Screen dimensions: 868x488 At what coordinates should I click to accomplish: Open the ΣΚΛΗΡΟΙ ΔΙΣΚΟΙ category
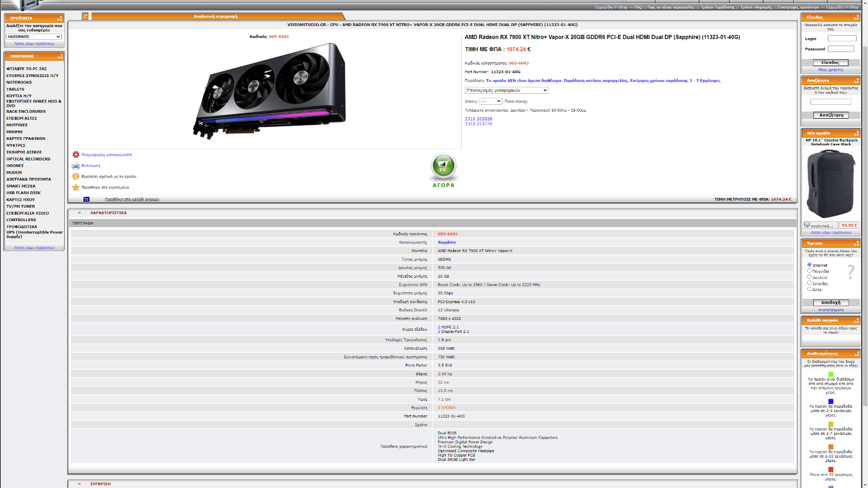point(24,152)
